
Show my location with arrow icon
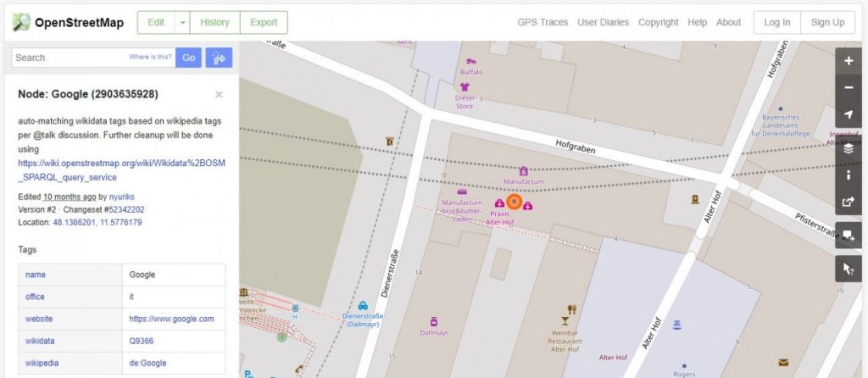click(848, 114)
